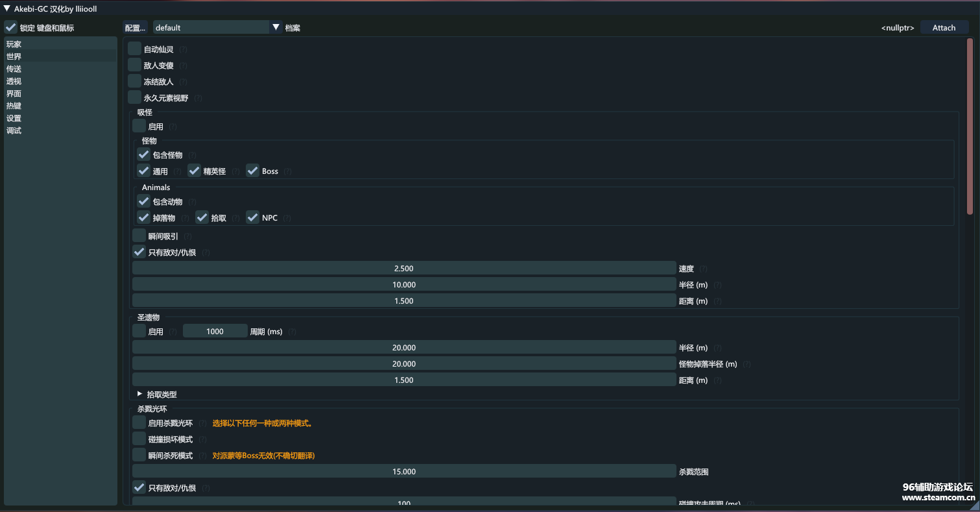Click the help icon next to 永久元素视野
This screenshot has height=512, width=980.
[198, 99]
